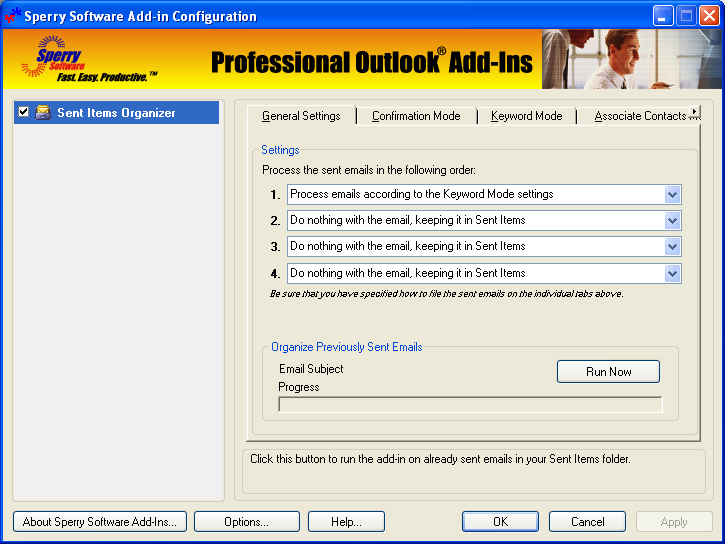
Task: Open the Keyword Mode tab
Action: tap(527, 116)
